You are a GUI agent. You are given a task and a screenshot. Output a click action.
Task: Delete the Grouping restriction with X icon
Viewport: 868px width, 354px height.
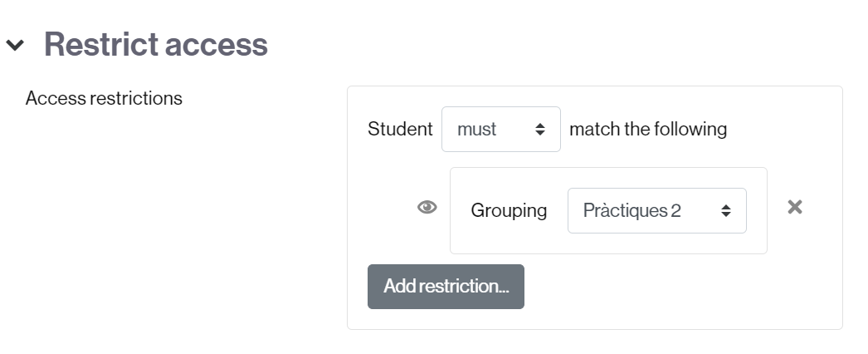[x=795, y=207]
